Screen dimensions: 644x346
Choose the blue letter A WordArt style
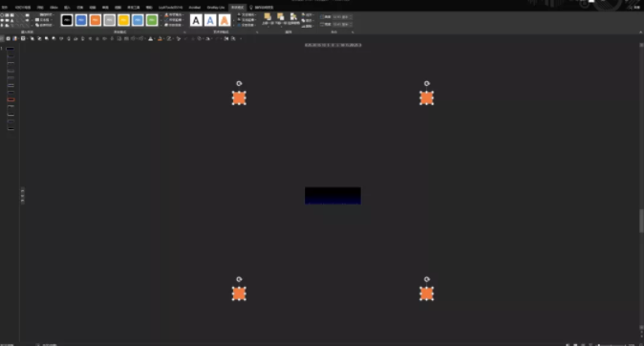[x=210, y=20]
